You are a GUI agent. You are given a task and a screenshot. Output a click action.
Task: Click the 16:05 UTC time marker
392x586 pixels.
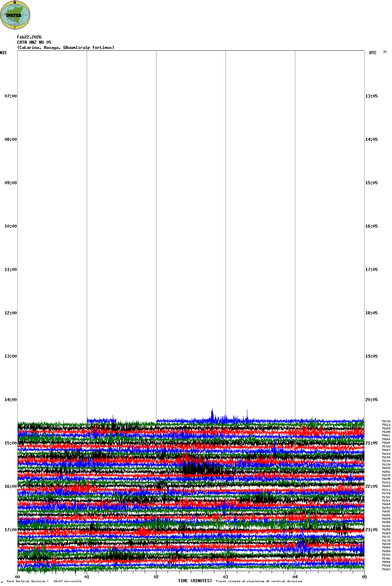(x=371, y=226)
